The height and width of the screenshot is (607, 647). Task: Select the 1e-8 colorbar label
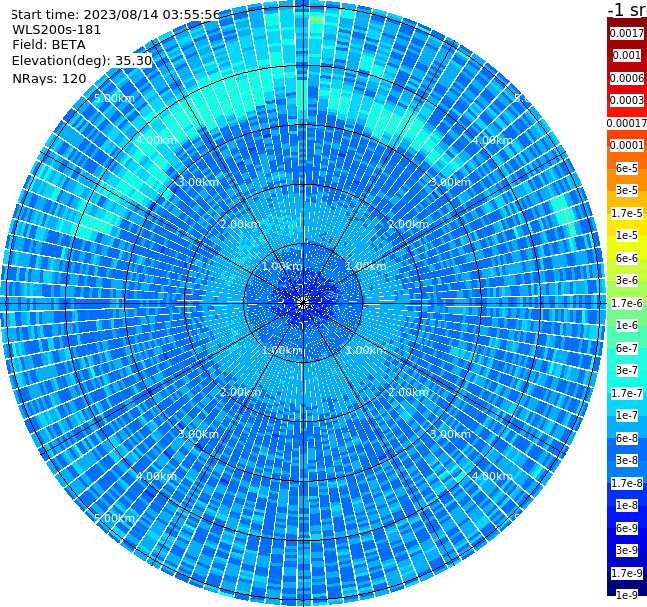(627, 505)
